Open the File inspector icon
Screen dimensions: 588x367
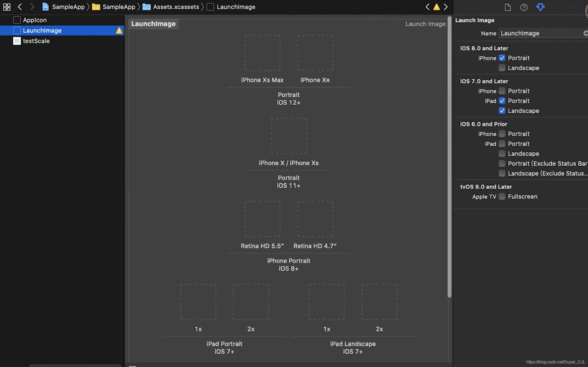pos(507,7)
